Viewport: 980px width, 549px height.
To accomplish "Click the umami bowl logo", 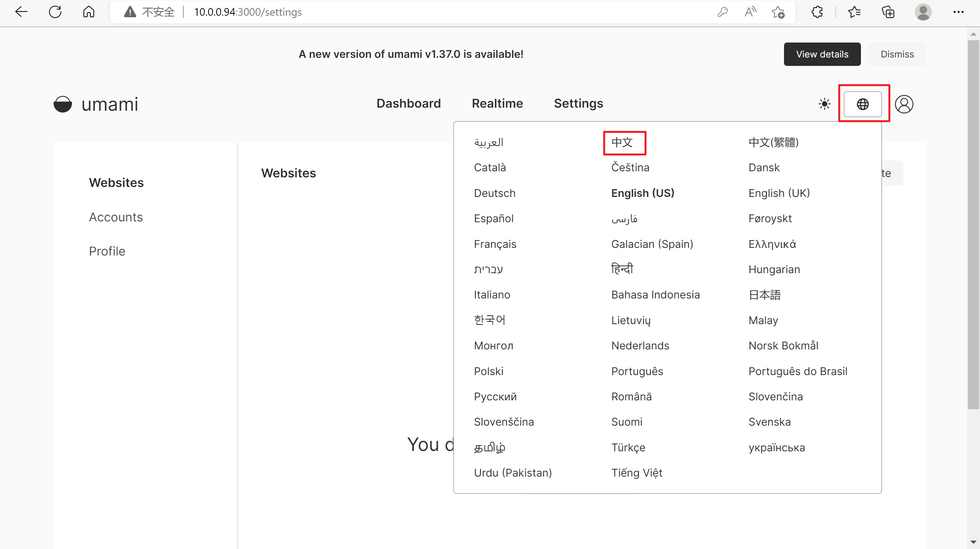I will (x=63, y=104).
